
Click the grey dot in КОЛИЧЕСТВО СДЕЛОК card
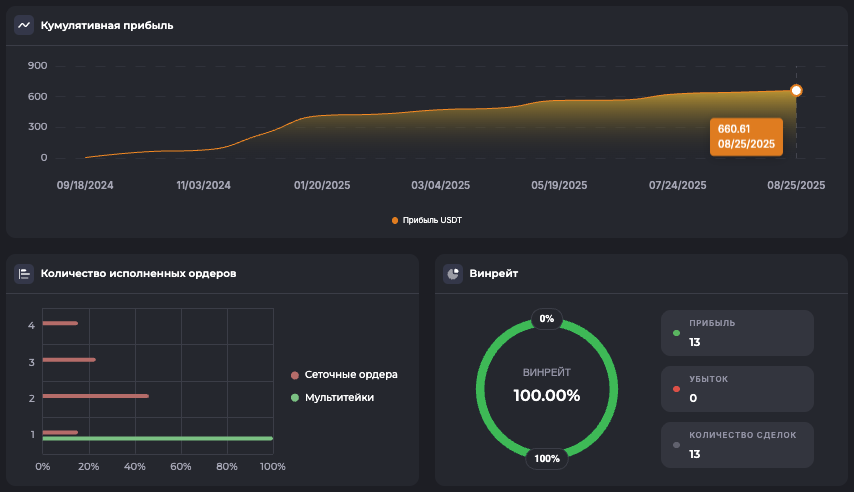pyautogui.click(x=677, y=444)
